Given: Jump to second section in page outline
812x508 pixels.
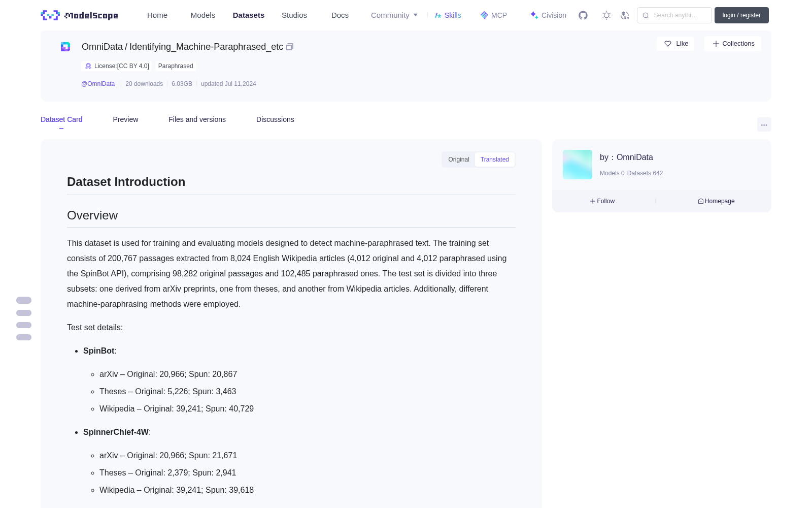Looking at the screenshot, I should [x=24, y=313].
